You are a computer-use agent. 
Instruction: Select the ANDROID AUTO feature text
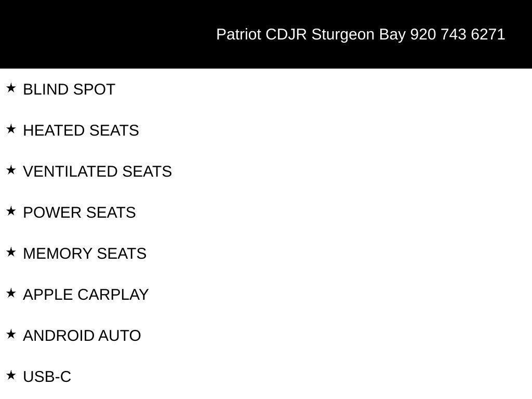coord(82,336)
